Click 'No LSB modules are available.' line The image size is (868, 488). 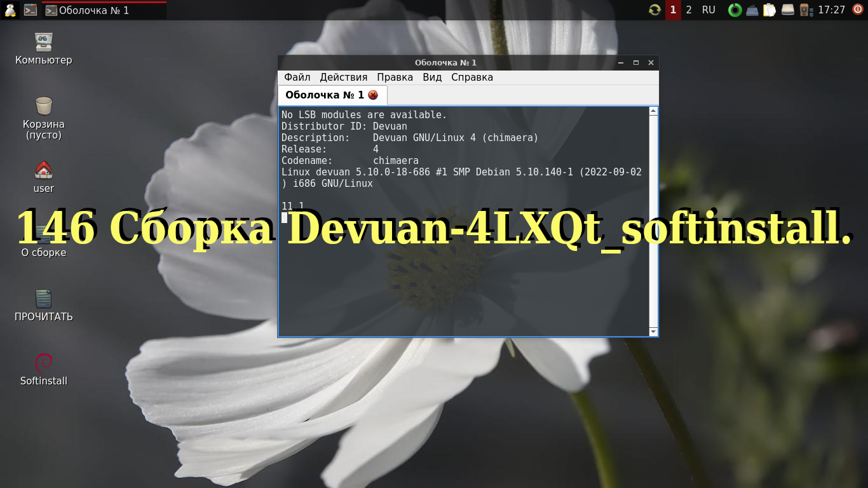coord(364,115)
